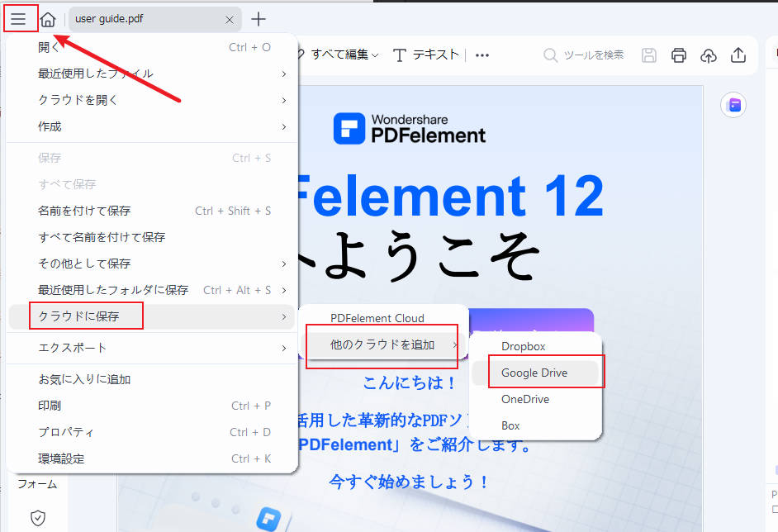
Task: Open the hamburger main menu
Action: (x=20, y=18)
